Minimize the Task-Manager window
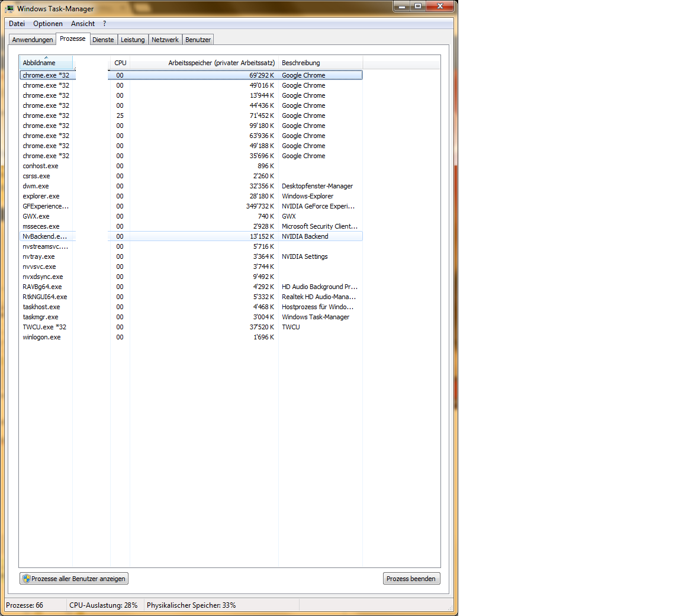 tap(401, 6)
